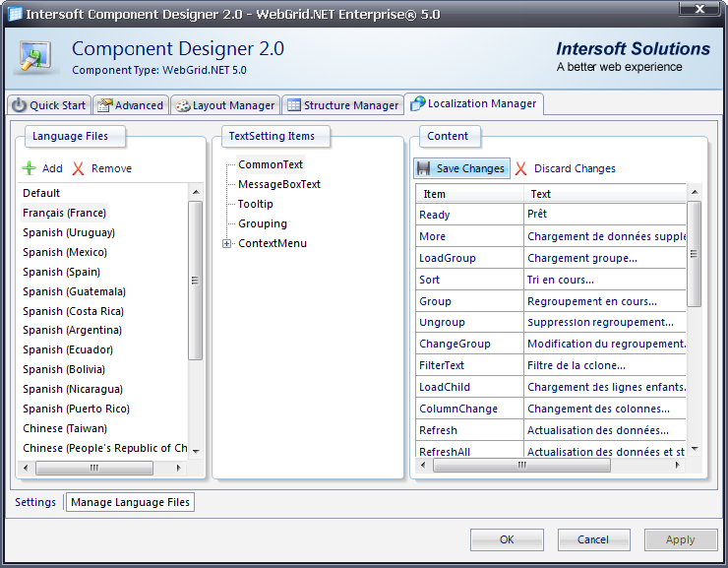Viewport: 728px width, 568px height.
Task: Click the Cancel button
Action: 593,539
